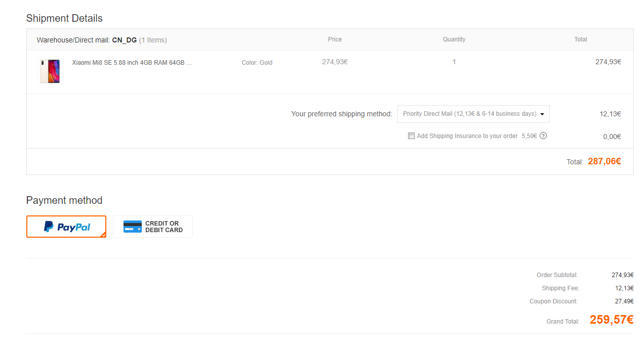Image resolution: width=644 pixels, height=355 pixels.
Task: Choose Credit or Debit Card payment
Action: (153, 227)
